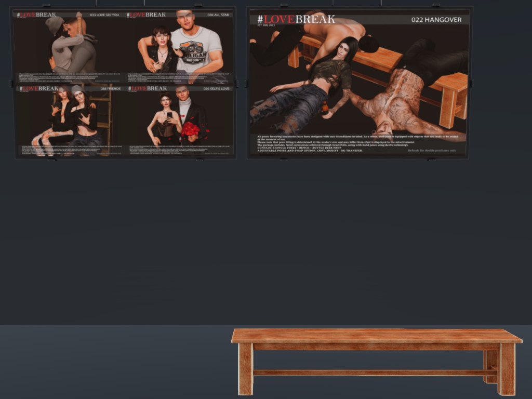Click the large 022 Hangover vendor poster
The image size is (532, 399).
[x=358, y=83]
